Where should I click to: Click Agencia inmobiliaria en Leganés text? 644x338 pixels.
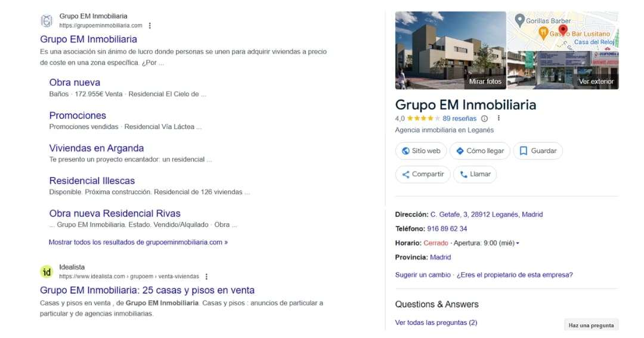(444, 130)
